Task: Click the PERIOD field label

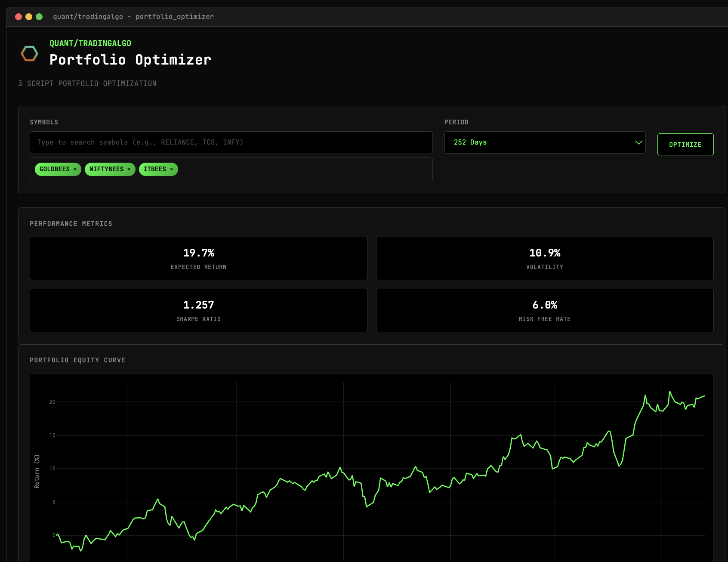Action: tap(457, 122)
